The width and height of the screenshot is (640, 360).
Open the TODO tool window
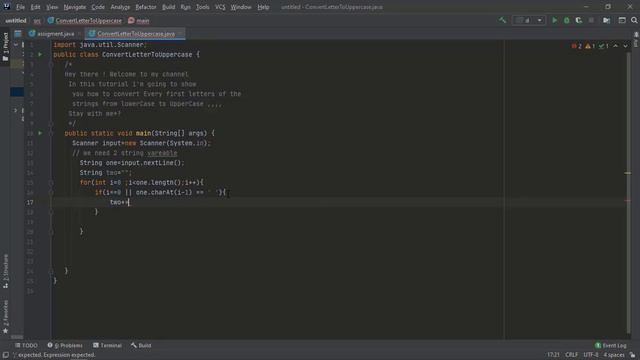pos(26,345)
